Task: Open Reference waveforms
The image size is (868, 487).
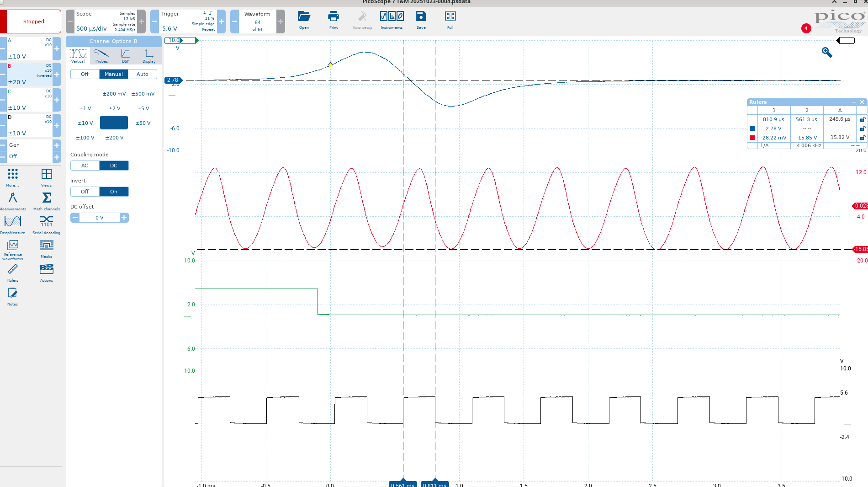Action: tap(12, 250)
